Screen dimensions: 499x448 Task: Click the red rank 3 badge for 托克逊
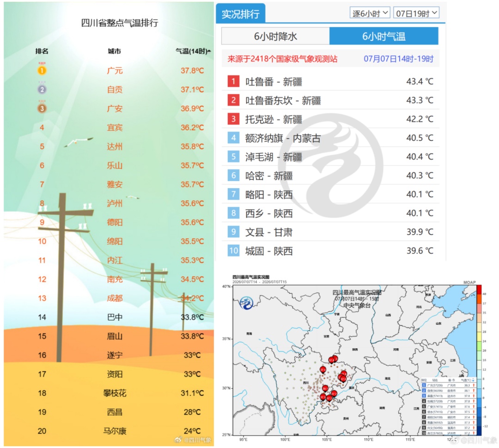(233, 119)
